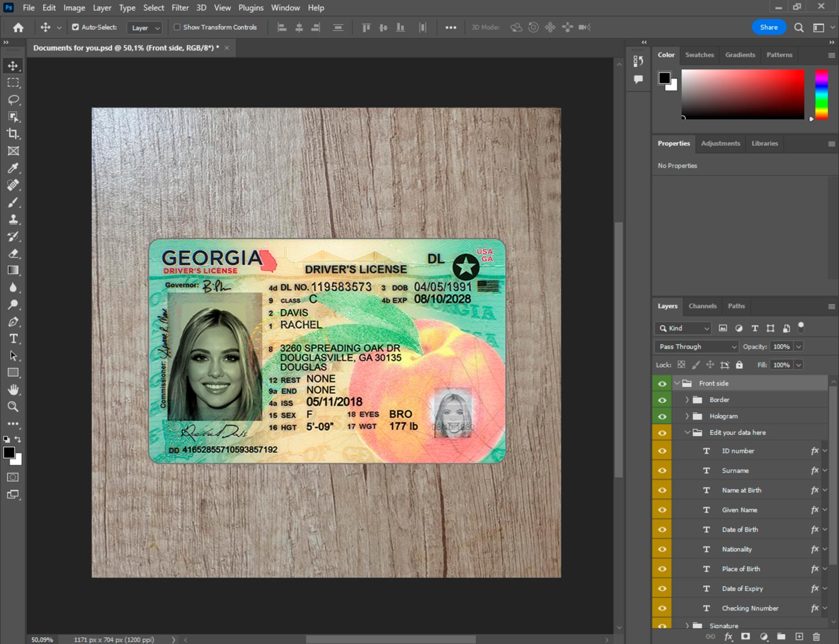Switch to the Channels tab
839x644 pixels.
click(702, 306)
